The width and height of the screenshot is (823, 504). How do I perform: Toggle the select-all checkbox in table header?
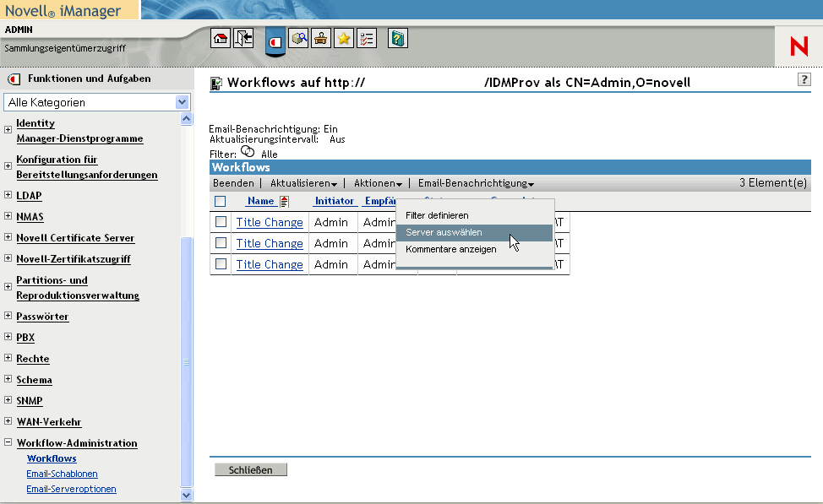pyautogui.click(x=221, y=201)
